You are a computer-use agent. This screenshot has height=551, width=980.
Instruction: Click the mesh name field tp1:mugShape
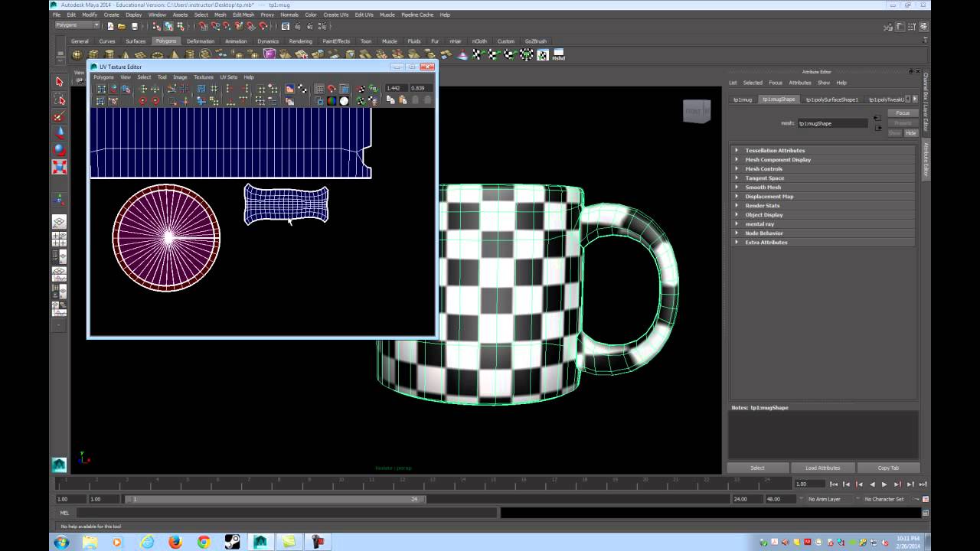[832, 123]
